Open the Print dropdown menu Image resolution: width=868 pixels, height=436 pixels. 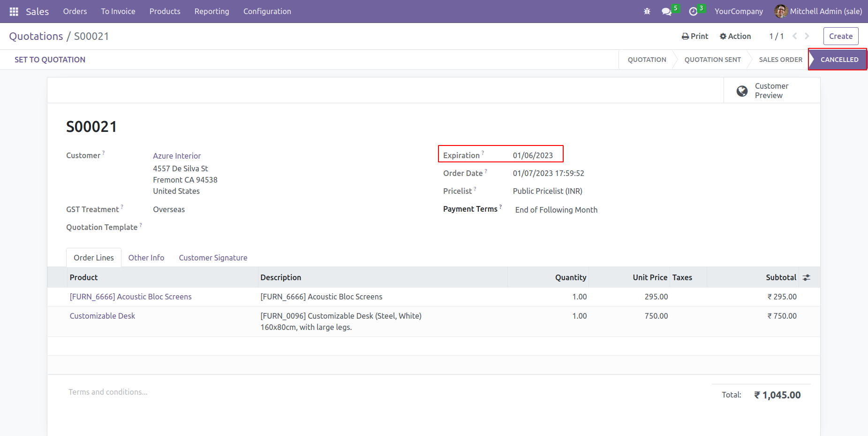pyautogui.click(x=695, y=36)
